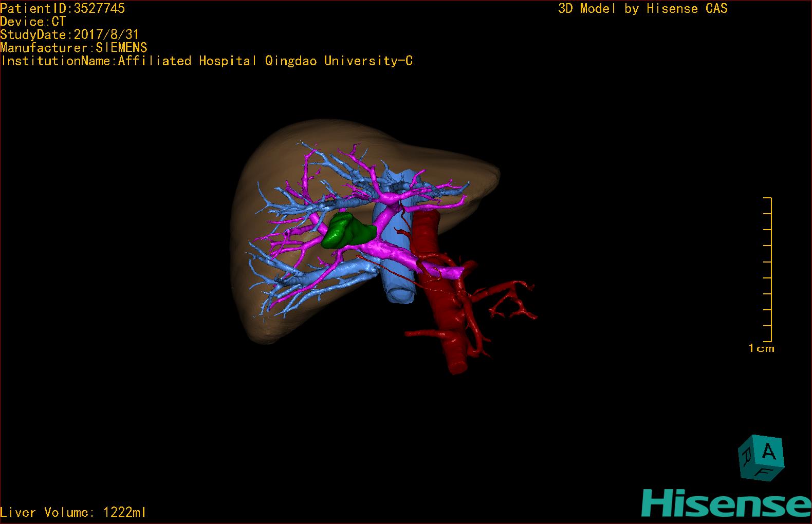Image resolution: width=812 pixels, height=524 pixels.
Task: Select the green tumor in the liver
Action: tap(345, 232)
